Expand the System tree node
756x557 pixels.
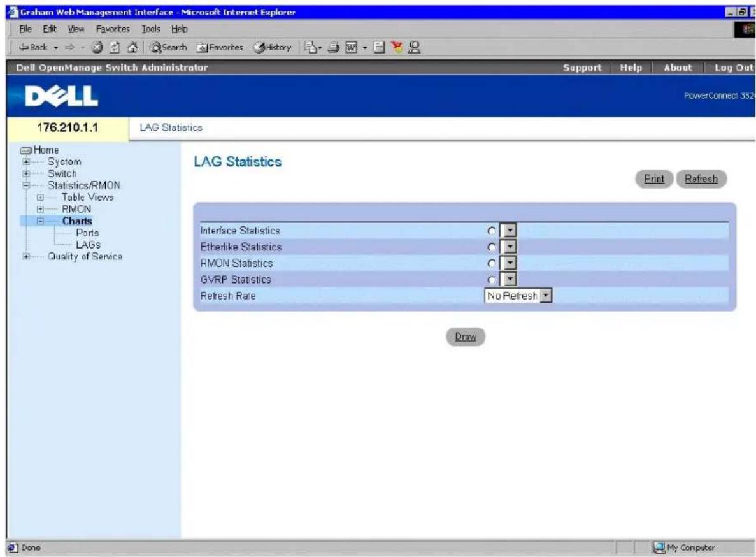(x=27, y=162)
